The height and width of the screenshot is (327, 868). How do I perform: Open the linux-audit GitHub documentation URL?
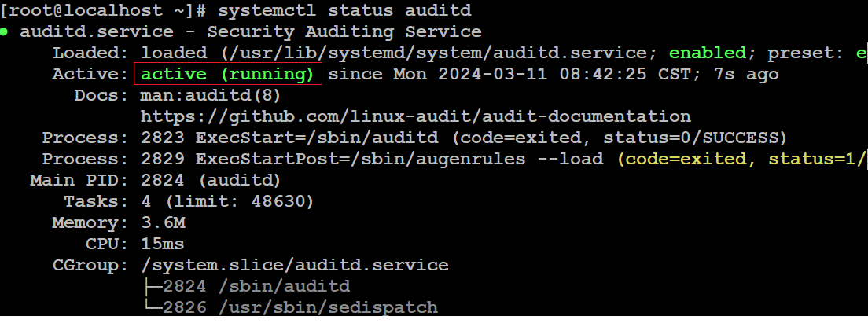click(416, 117)
